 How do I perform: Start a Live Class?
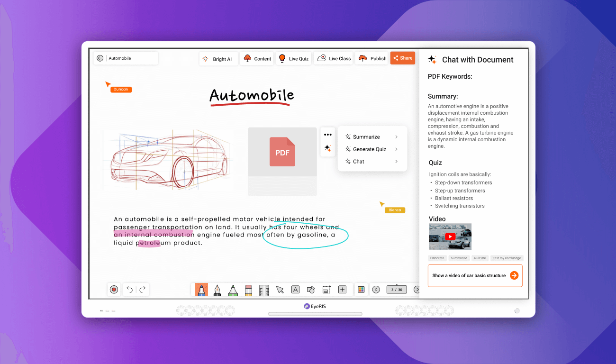pos(334,59)
